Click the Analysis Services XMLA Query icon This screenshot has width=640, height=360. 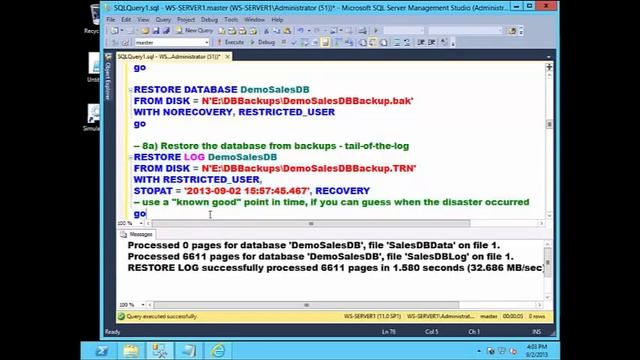(x=253, y=31)
